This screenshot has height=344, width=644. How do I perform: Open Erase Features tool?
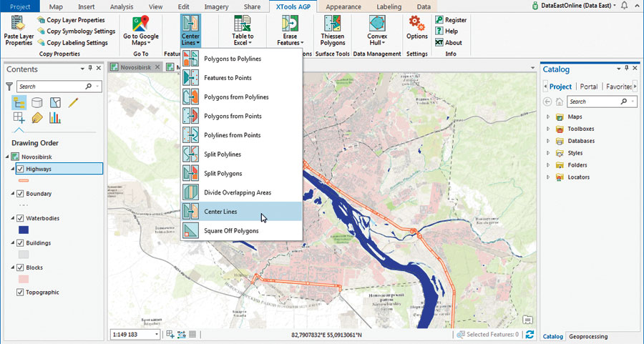tap(290, 31)
